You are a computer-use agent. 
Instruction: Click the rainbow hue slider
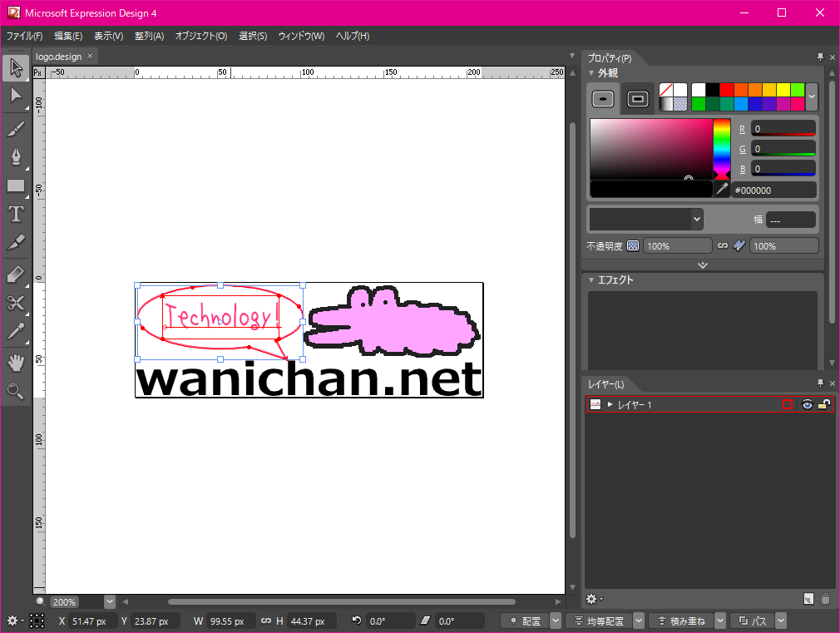pos(722,150)
